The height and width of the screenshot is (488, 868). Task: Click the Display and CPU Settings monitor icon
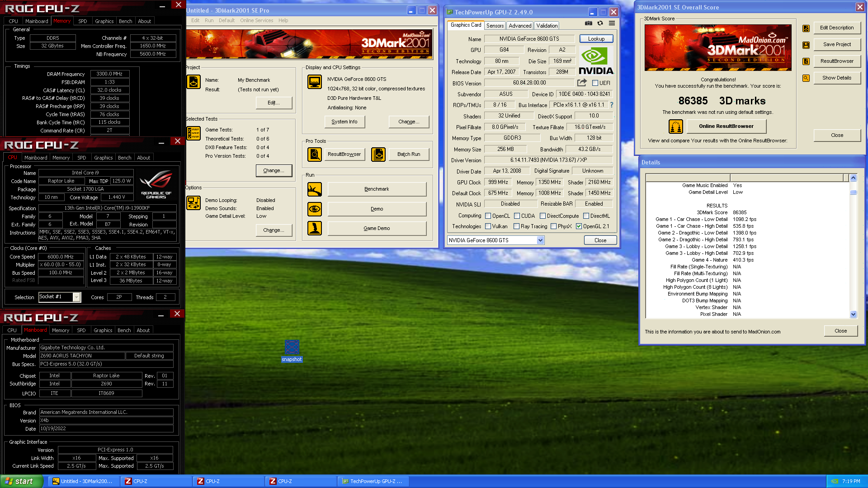tap(314, 82)
